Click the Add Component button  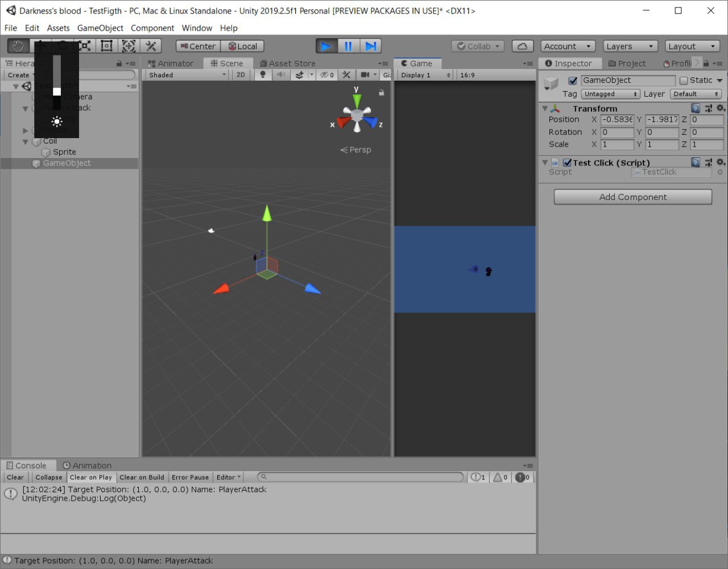633,197
